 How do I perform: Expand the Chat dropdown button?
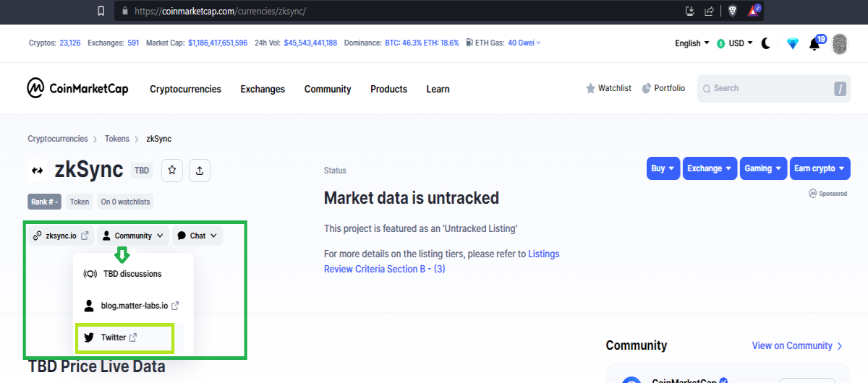pos(197,236)
